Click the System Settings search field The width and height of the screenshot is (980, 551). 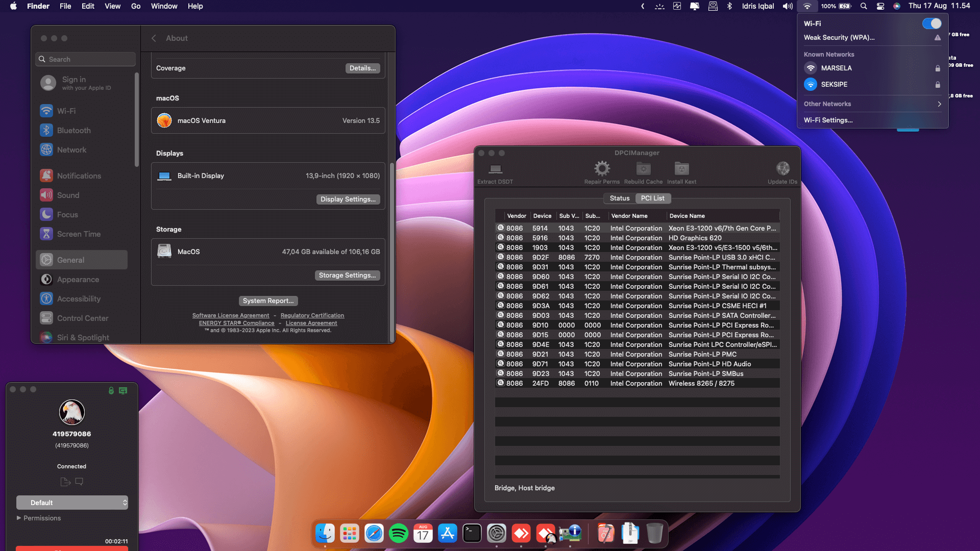(x=86, y=59)
